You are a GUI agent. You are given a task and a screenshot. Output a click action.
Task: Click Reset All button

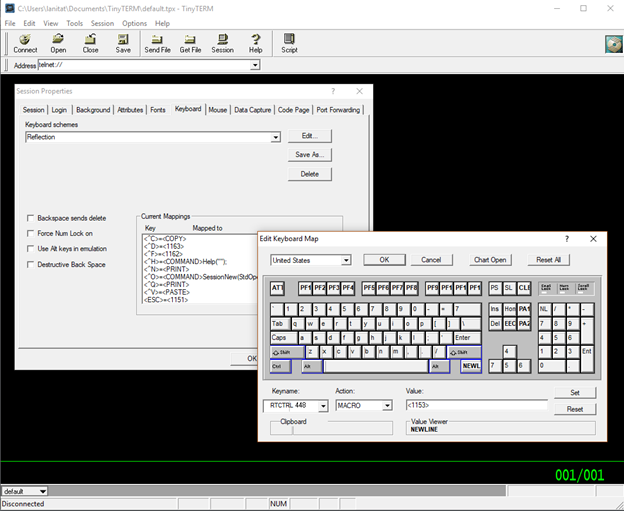[548, 260]
